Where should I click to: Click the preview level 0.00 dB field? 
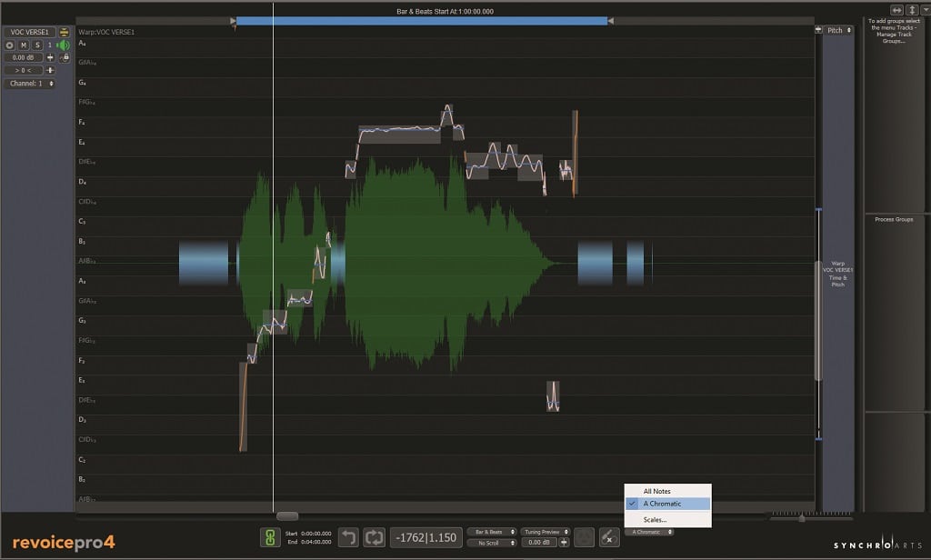[x=539, y=543]
